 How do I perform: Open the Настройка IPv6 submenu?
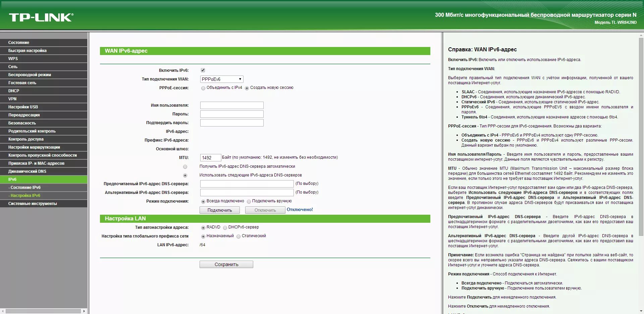point(44,196)
